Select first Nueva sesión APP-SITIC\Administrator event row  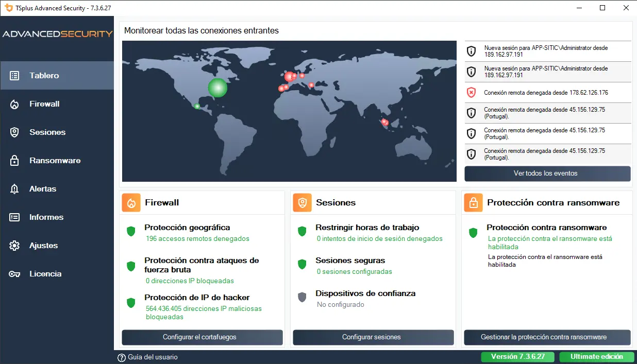548,51
